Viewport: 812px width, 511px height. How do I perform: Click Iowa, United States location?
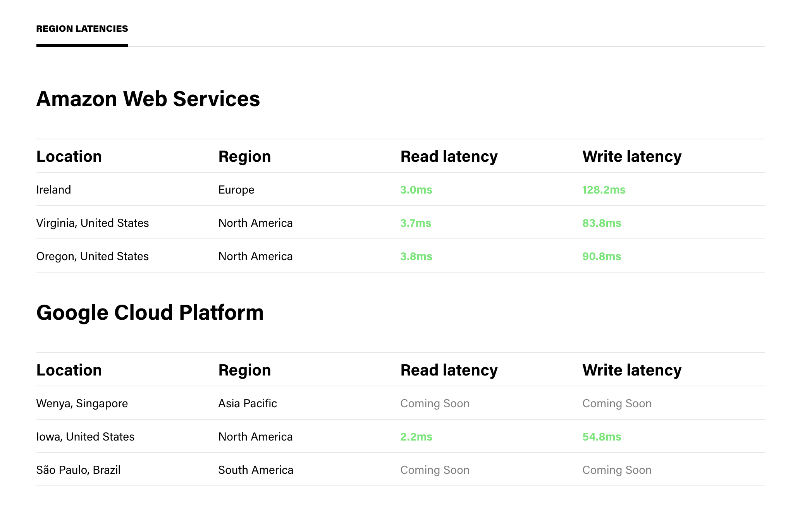tap(85, 437)
